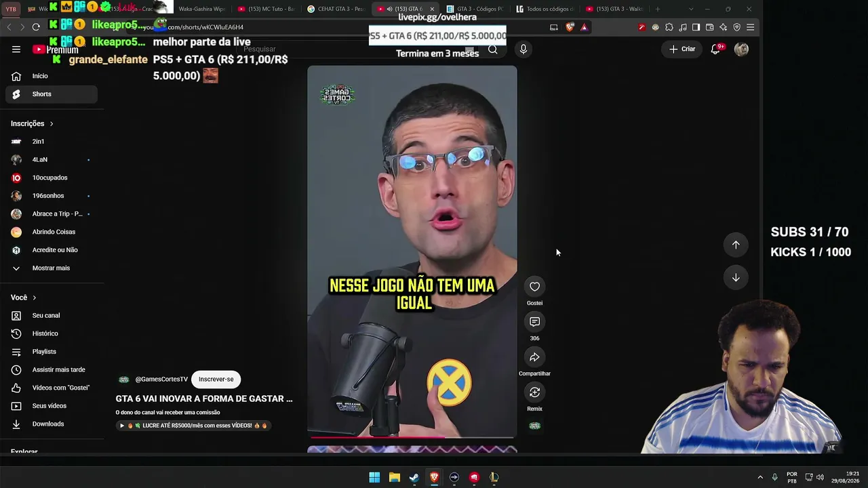The image size is (868, 488).
Task: Click the Short video progress bar
Action: point(412,437)
